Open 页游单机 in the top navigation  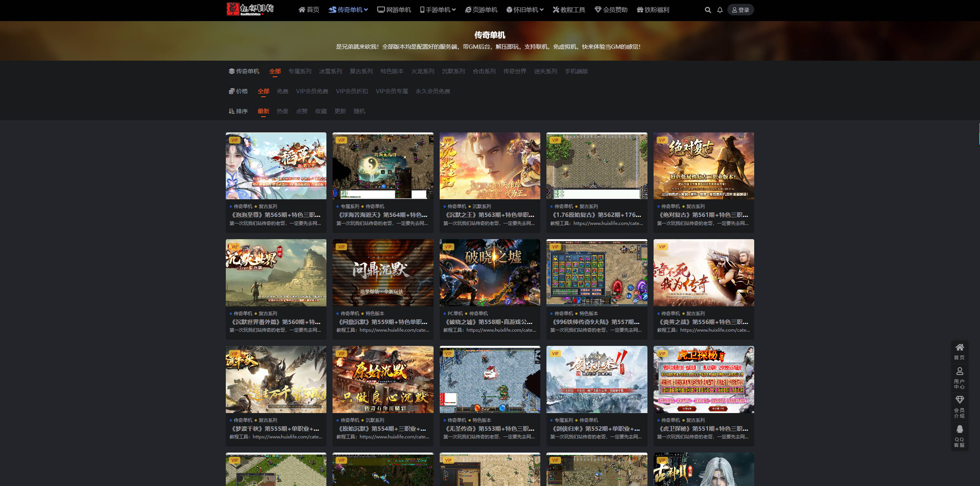point(481,10)
